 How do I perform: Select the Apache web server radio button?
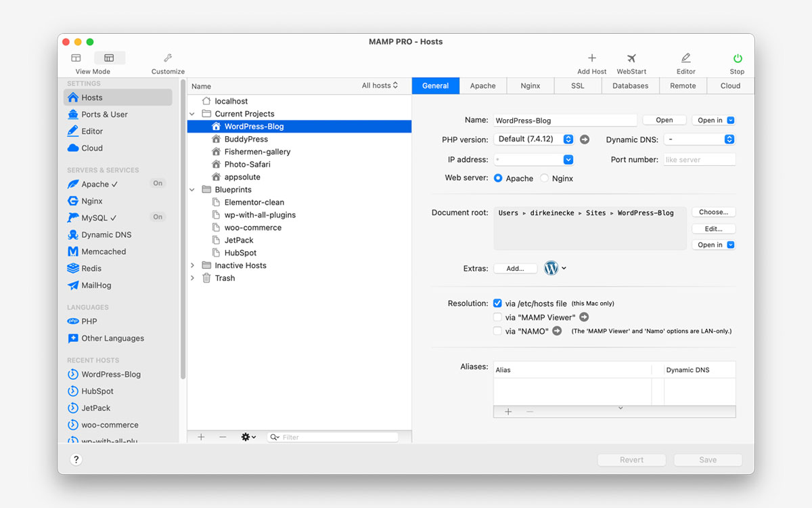(498, 178)
